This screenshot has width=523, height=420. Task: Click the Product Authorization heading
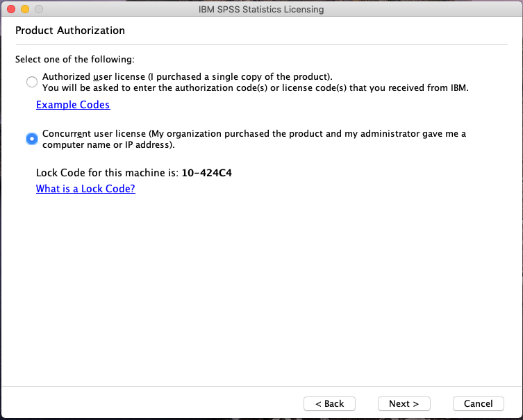click(70, 31)
